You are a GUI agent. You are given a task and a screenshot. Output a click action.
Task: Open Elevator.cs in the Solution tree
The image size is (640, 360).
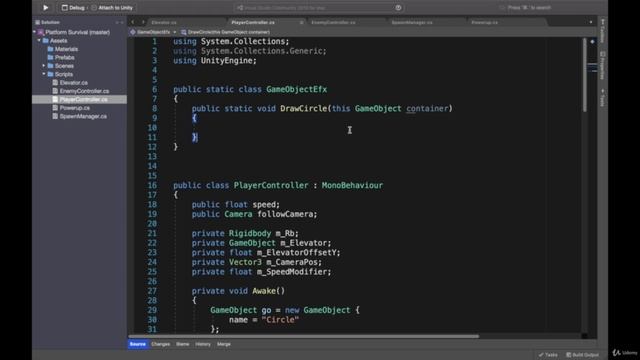click(x=73, y=83)
